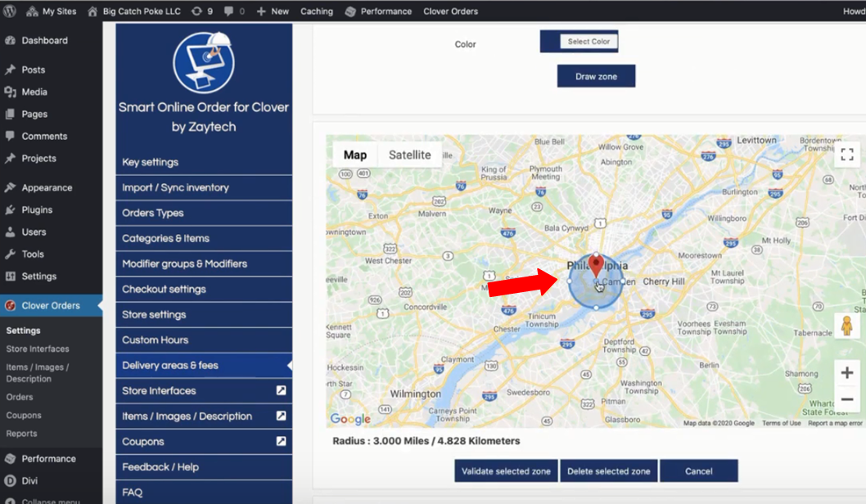This screenshot has height=504, width=866.
Task: Open Custom Hours tab
Action: tap(204, 340)
